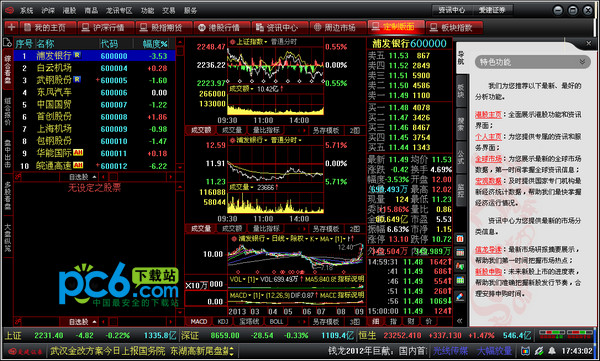Screen dimensions: 600x361
Task: Open the 沪深 menu
Action: click(x=48, y=10)
